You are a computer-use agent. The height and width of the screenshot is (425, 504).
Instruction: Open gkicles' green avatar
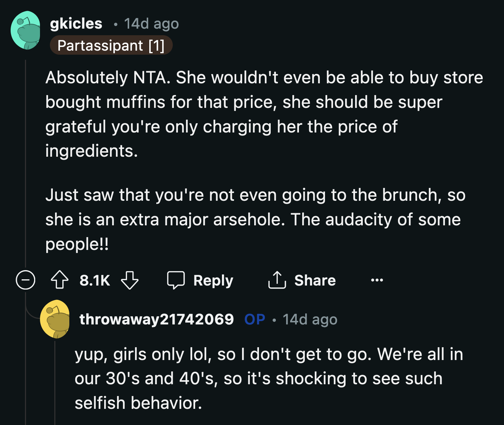26,30
